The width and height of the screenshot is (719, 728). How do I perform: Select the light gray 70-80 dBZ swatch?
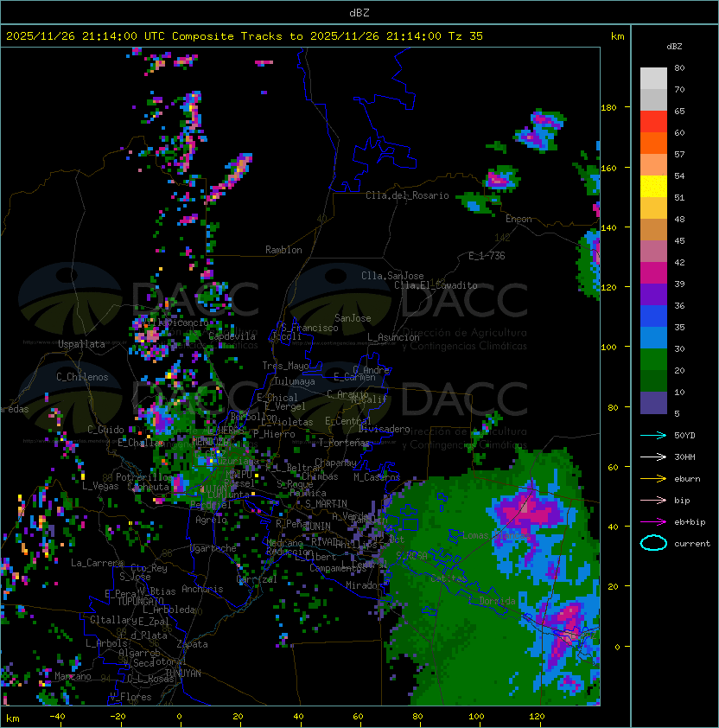(x=653, y=79)
